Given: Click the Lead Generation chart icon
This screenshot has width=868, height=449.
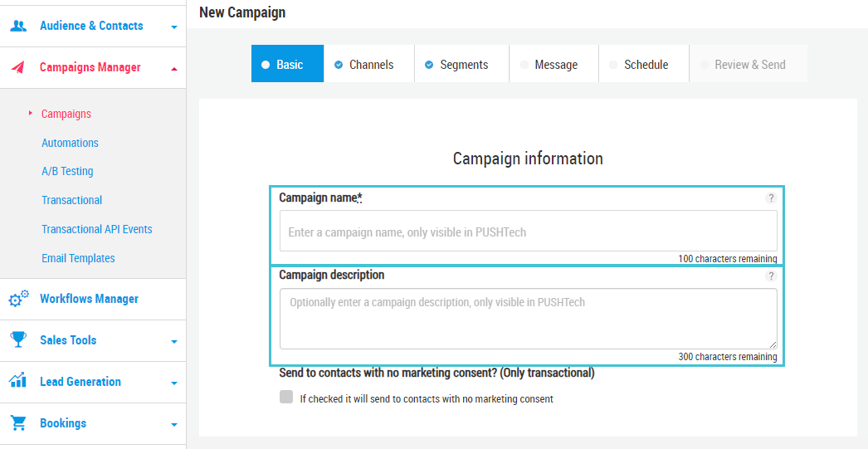Looking at the screenshot, I should (x=18, y=382).
